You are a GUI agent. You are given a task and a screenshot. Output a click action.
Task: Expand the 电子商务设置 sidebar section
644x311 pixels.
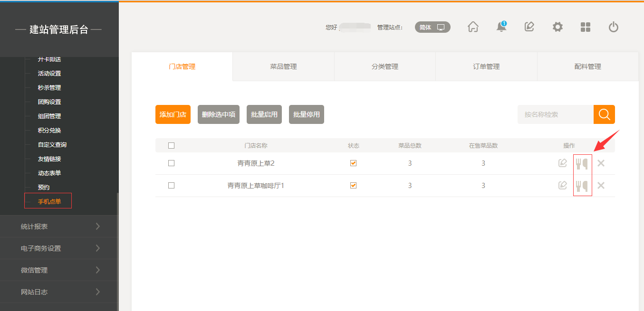pyautogui.click(x=59, y=248)
